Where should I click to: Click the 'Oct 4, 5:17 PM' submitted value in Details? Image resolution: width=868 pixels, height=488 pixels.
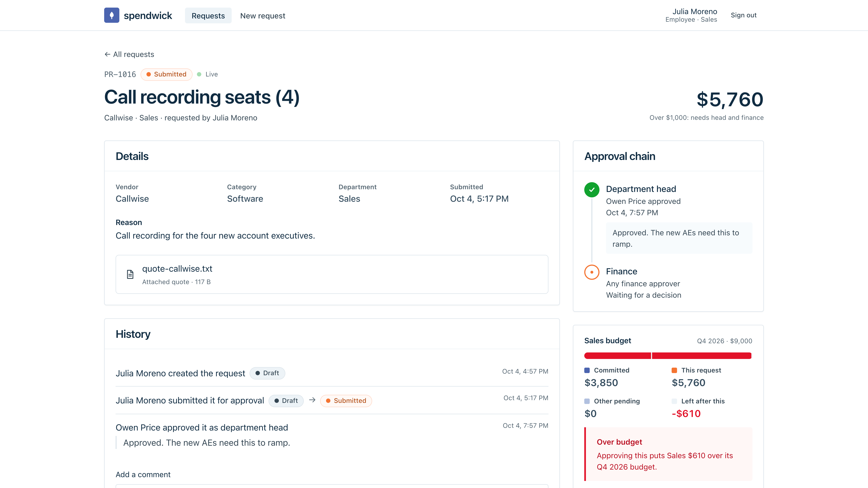(x=479, y=199)
